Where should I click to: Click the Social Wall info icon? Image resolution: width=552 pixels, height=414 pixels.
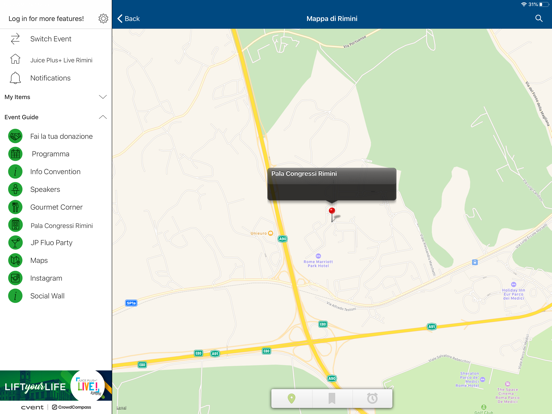coord(15,296)
